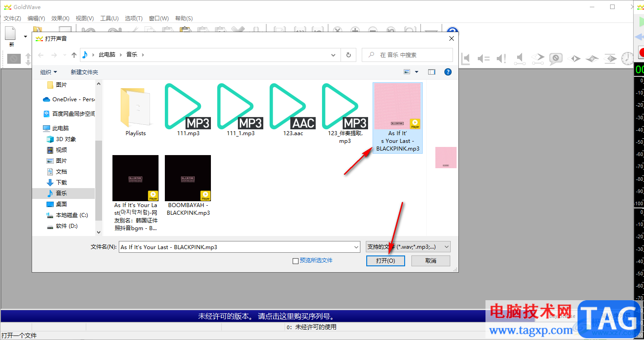Select 百度网盘同步空间 in navigation pane
The image size is (644, 340).
69,114
